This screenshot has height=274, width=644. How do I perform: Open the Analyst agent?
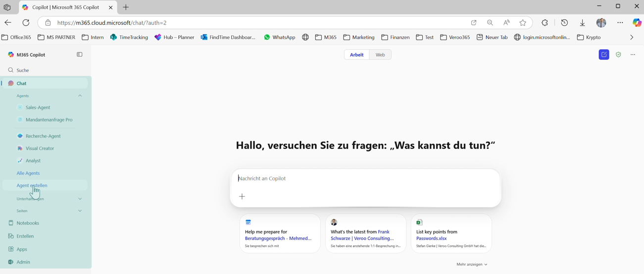(33, 161)
